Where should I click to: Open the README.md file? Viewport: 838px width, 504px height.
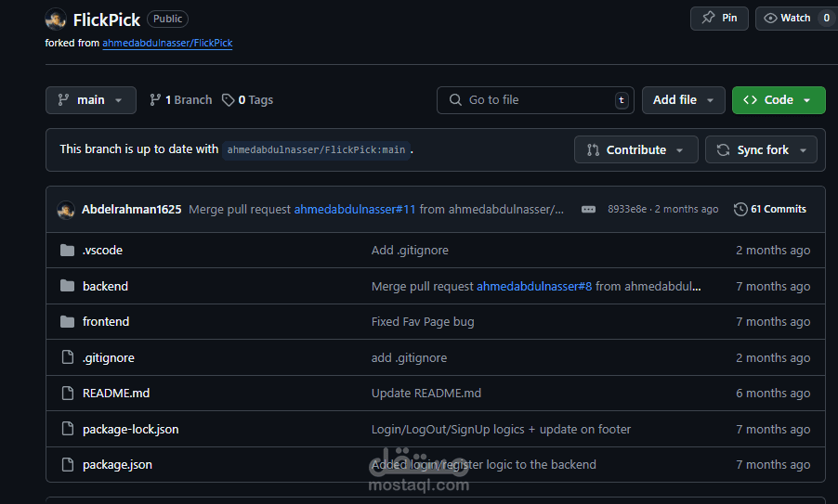pos(116,393)
